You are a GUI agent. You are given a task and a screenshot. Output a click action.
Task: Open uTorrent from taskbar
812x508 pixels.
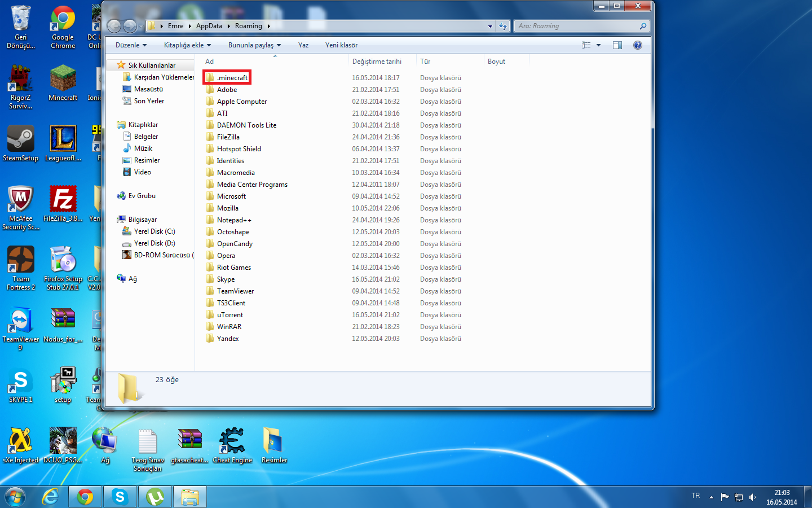(x=155, y=497)
